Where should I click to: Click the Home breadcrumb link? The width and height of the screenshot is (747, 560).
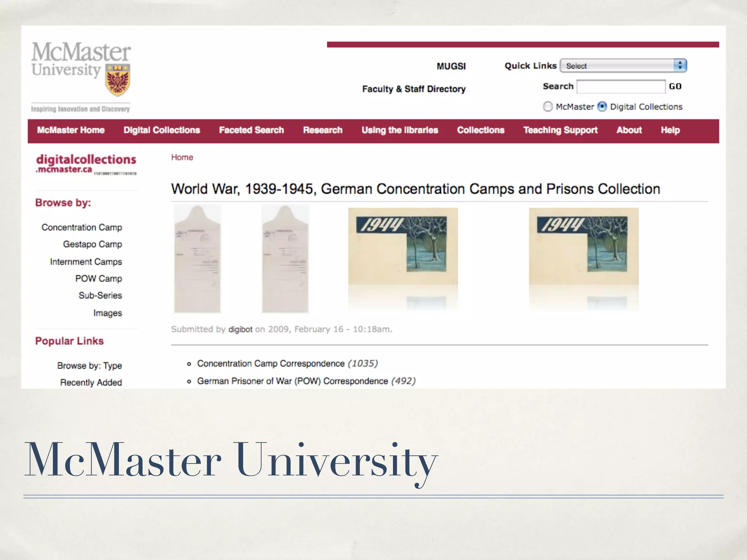(x=182, y=157)
